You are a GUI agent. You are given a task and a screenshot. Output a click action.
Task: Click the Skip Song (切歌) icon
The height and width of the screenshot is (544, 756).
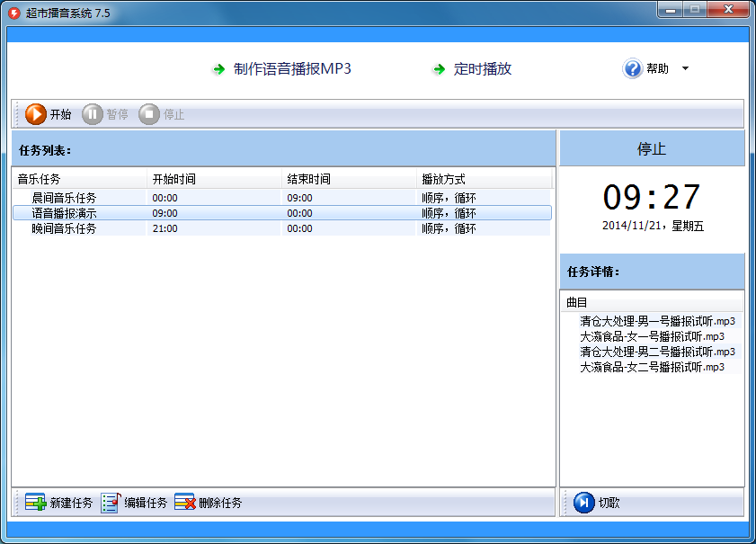(x=584, y=503)
